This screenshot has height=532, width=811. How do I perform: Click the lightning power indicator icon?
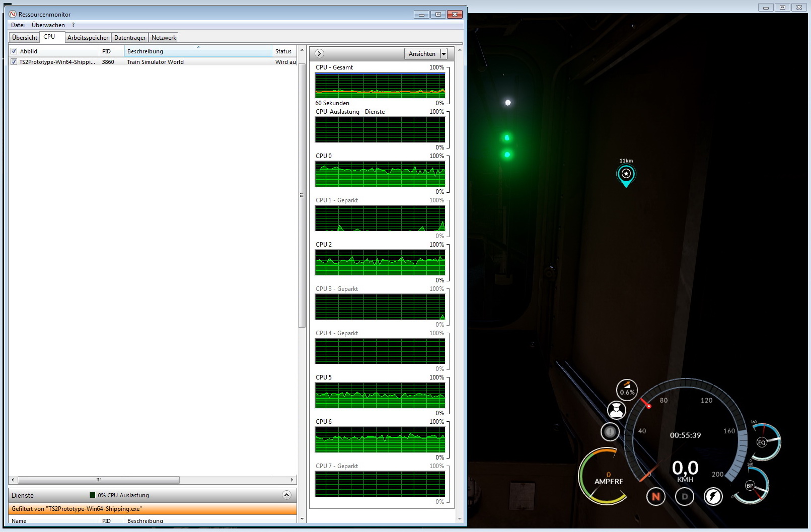(x=713, y=497)
